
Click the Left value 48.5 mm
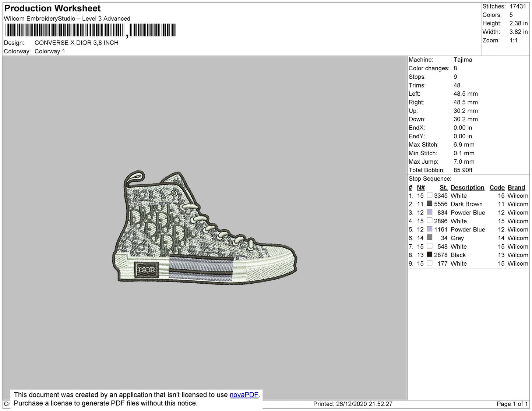pos(466,93)
